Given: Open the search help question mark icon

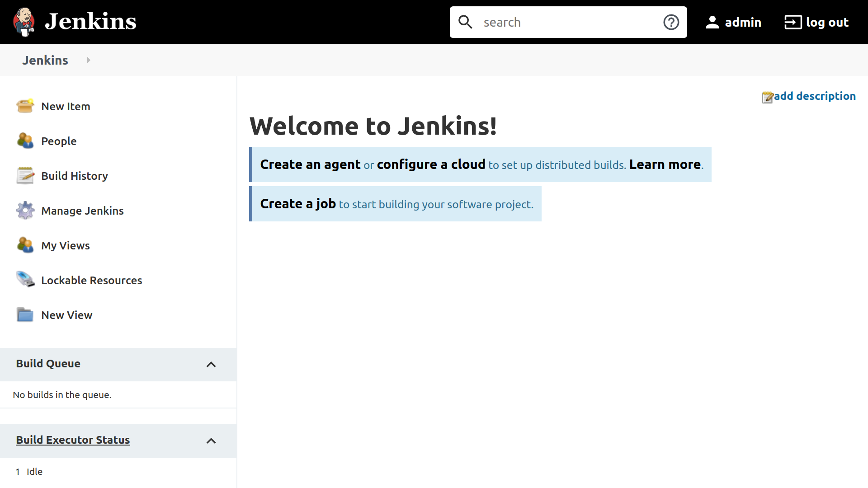Looking at the screenshot, I should click(671, 22).
